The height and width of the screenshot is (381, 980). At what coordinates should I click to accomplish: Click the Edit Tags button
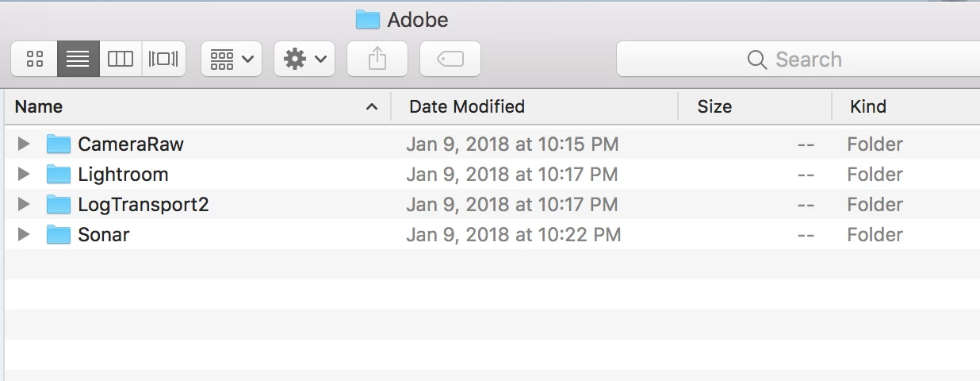point(450,59)
